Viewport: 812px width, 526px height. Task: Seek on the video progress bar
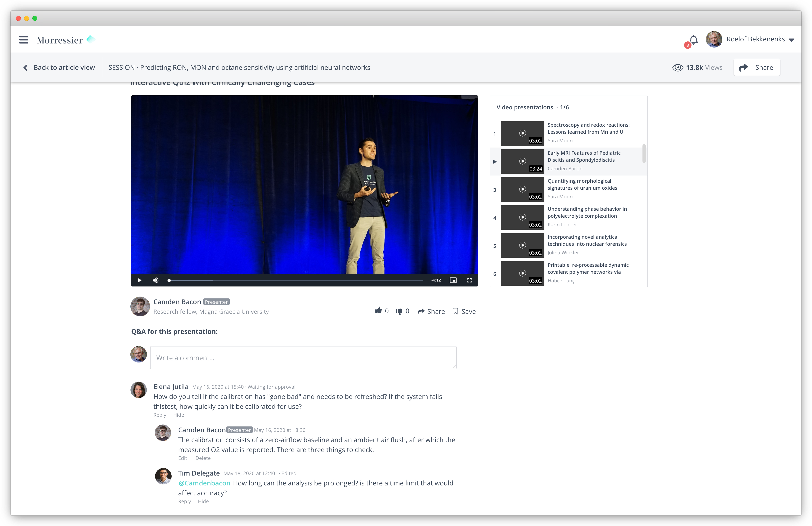(296, 280)
